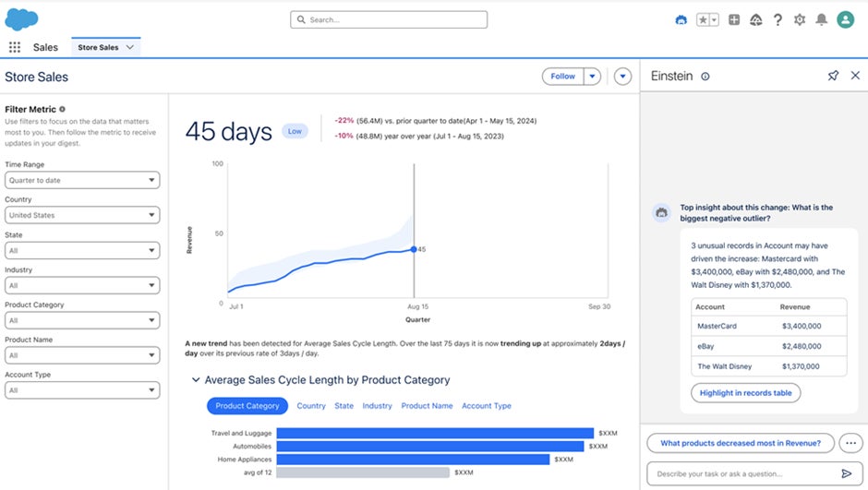Open the user avatar profile menu
The image size is (868, 490).
[x=845, y=19]
